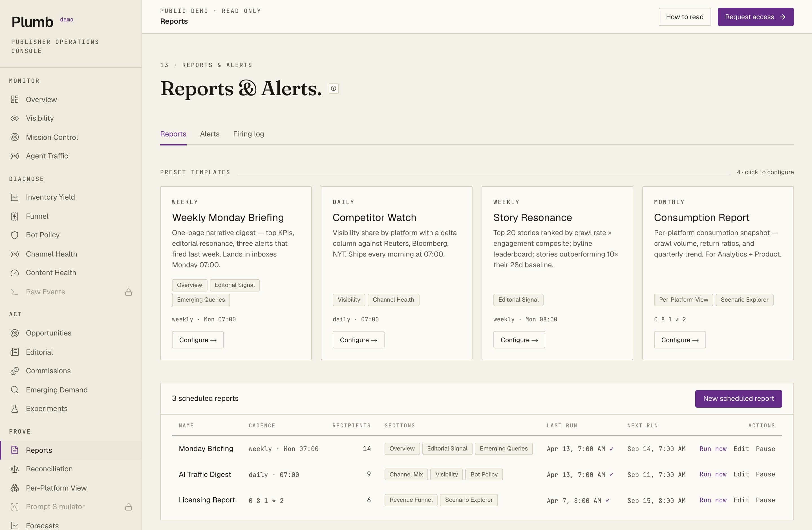Click the Reports document icon in sidebar

click(14, 450)
